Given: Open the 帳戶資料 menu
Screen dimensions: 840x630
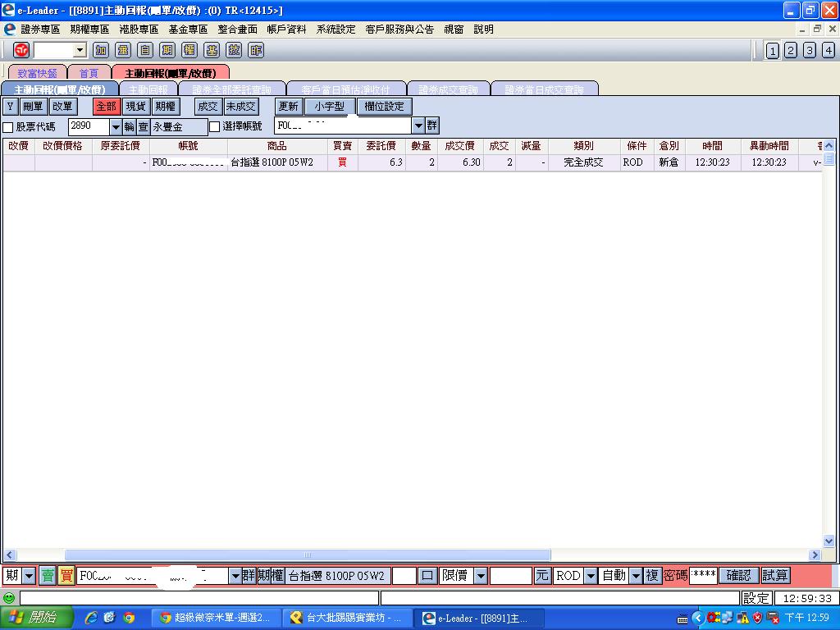Looking at the screenshot, I should [x=286, y=29].
